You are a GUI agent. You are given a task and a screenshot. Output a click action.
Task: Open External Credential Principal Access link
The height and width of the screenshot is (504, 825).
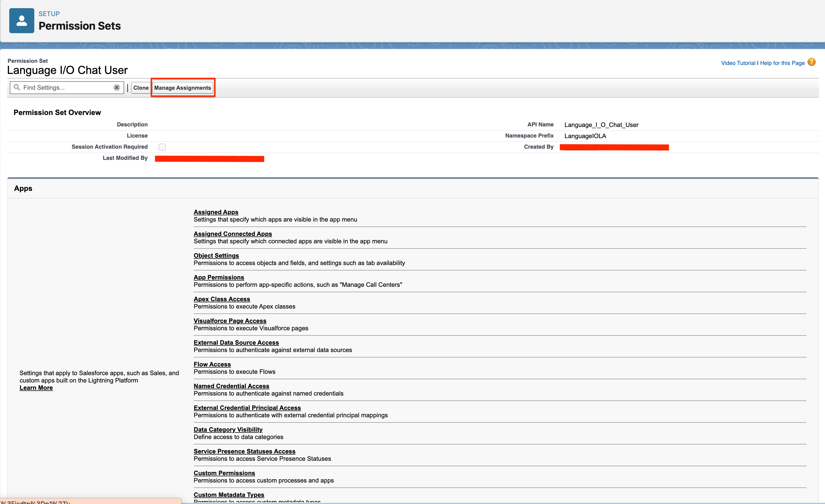click(247, 408)
